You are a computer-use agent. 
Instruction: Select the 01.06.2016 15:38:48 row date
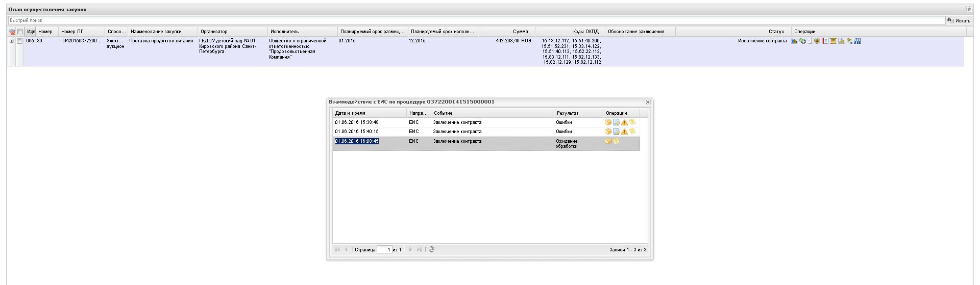click(357, 122)
